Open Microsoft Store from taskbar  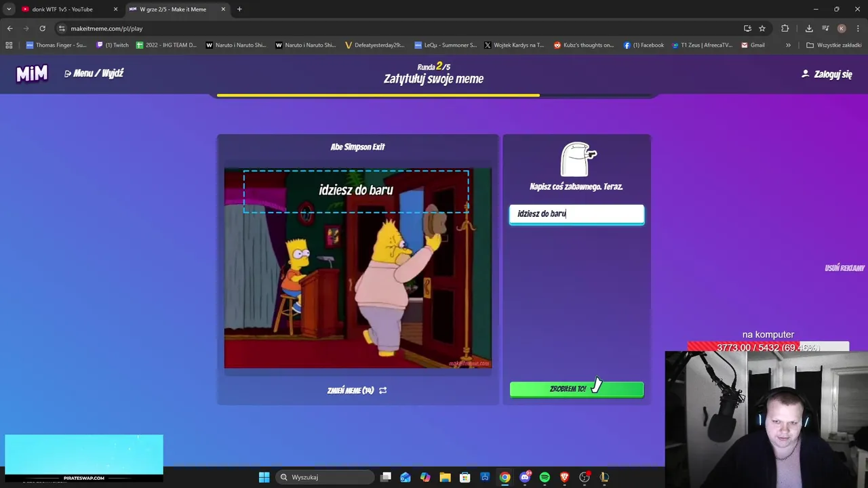point(465,477)
